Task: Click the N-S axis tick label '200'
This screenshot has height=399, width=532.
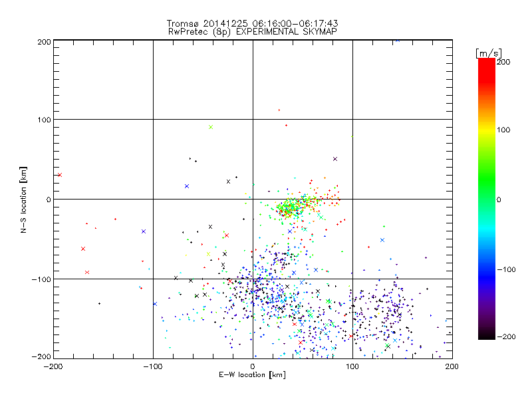Action: pyautogui.click(x=44, y=42)
